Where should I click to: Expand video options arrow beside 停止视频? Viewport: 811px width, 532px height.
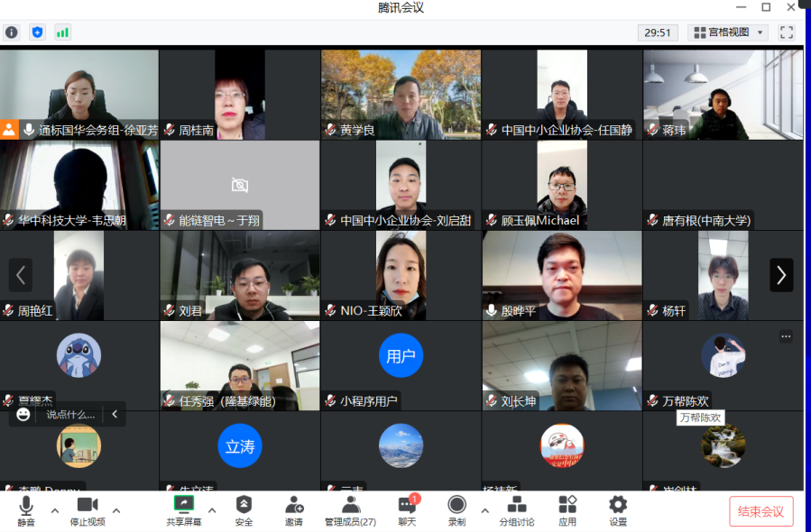pos(115,510)
